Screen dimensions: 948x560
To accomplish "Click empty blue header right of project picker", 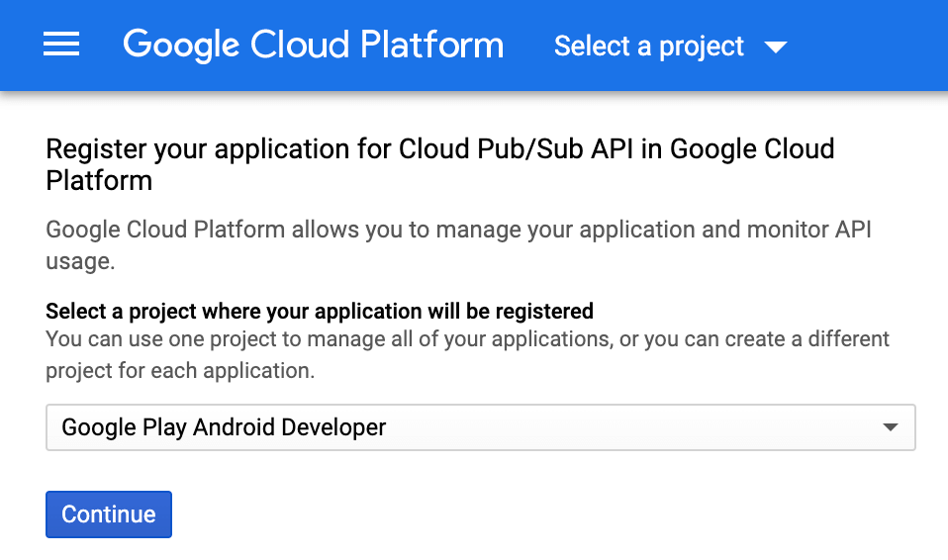I will (x=871, y=46).
